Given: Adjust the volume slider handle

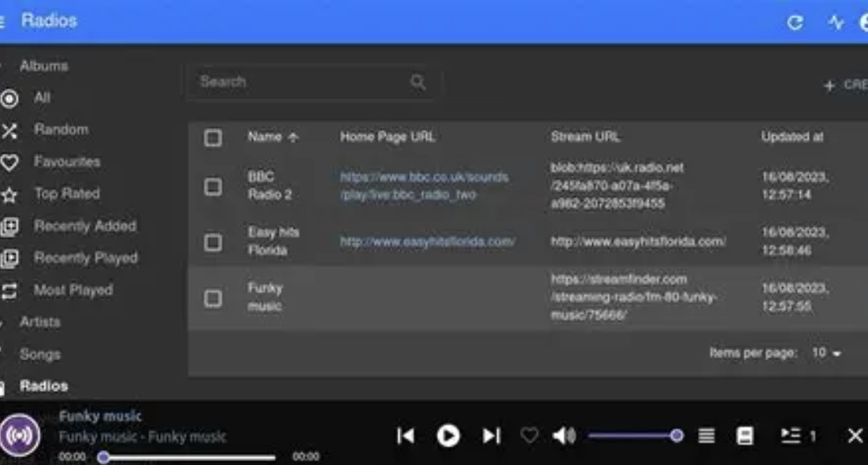Looking at the screenshot, I should tap(677, 436).
